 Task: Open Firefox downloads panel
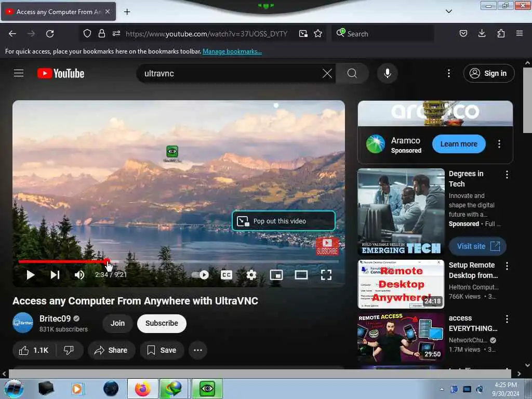[x=482, y=33]
